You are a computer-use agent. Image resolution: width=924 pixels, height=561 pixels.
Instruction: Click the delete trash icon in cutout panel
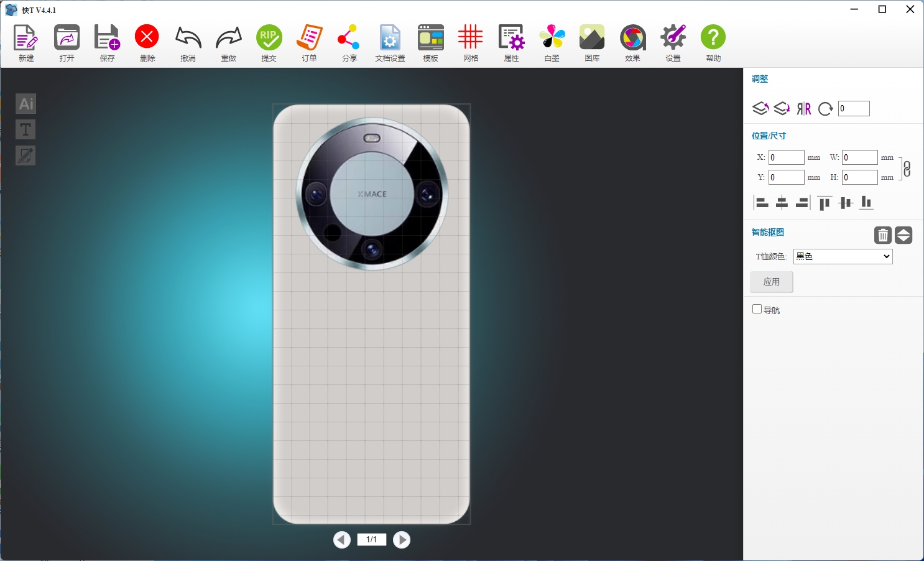pyautogui.click(x=883, y=235)
